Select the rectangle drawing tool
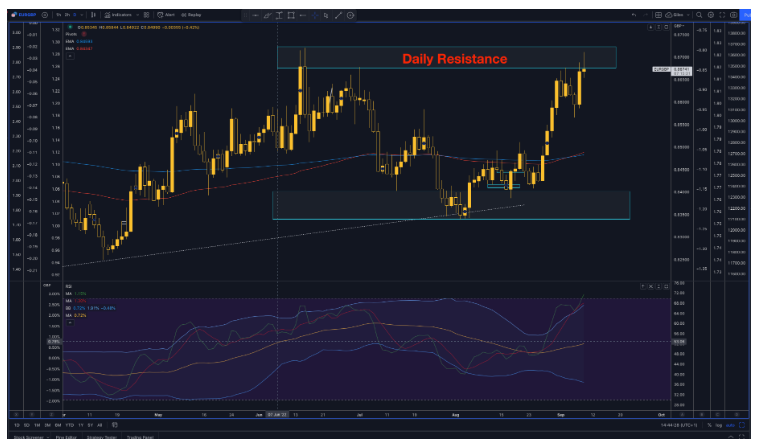Image resolution: width=761 pixels, height=448 pixels. click(x=291, y=15)
